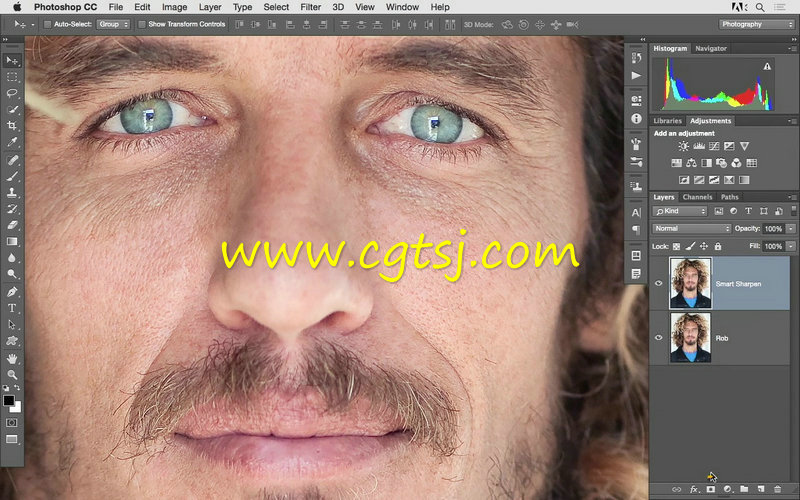Open the Auto-Select Group dropdown
Screen dimensions: 800x500
point(113,24)
